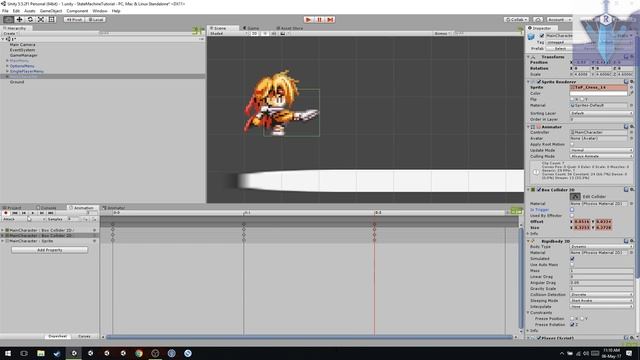Viewport: 640px width, 360px height.
Task: Switch to Dopesheet view
Action: [x=57, y=336]
